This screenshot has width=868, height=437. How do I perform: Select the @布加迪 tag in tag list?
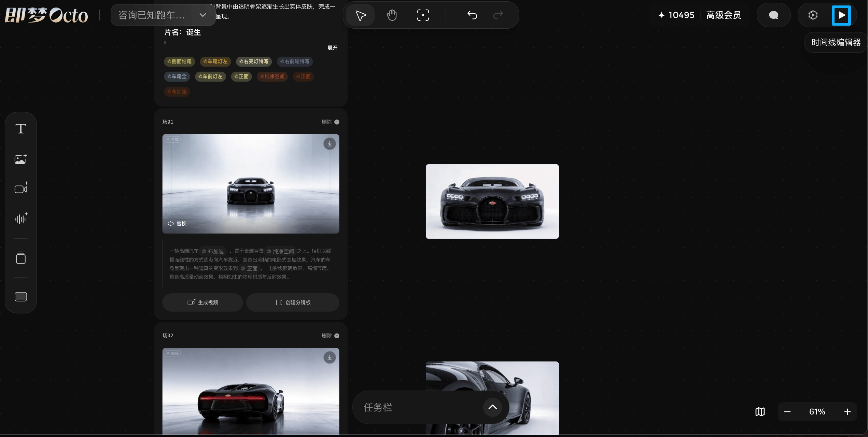coord(177,91)
